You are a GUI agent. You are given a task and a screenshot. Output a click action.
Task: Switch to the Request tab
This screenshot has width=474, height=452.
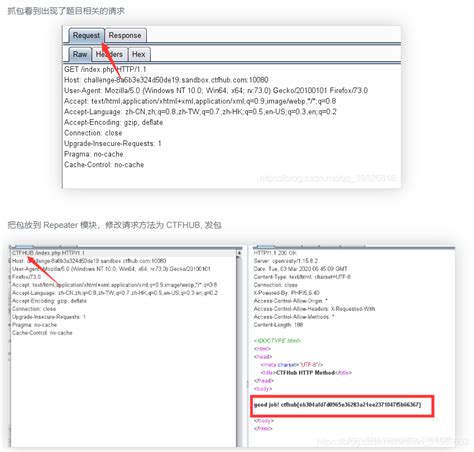(86, 35)
